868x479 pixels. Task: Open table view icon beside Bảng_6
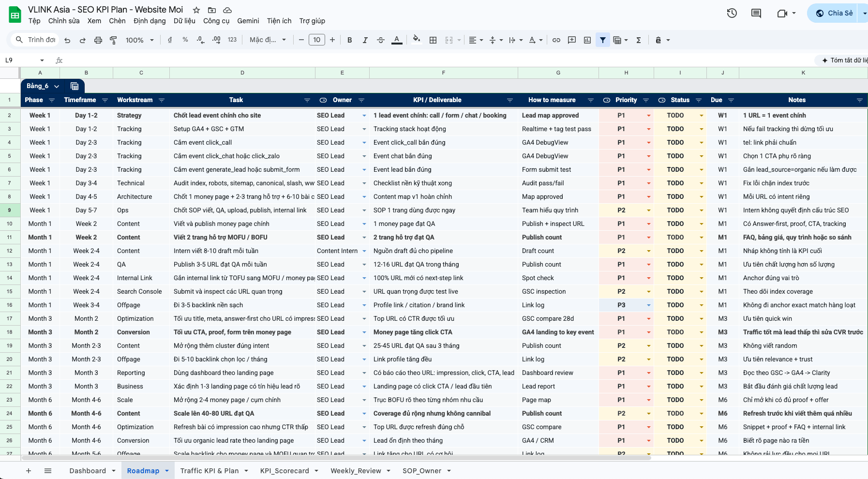pyautogui.click(x=75, y=86)
